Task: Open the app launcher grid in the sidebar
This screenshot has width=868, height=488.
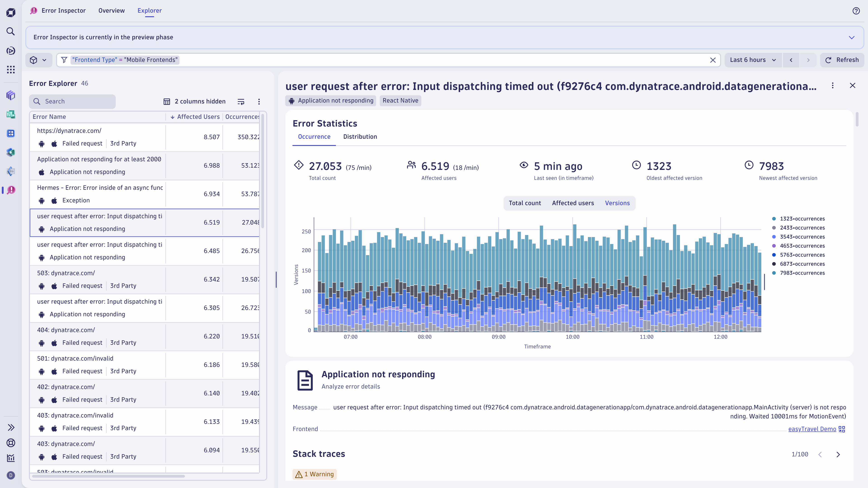Action: (10, 70)
